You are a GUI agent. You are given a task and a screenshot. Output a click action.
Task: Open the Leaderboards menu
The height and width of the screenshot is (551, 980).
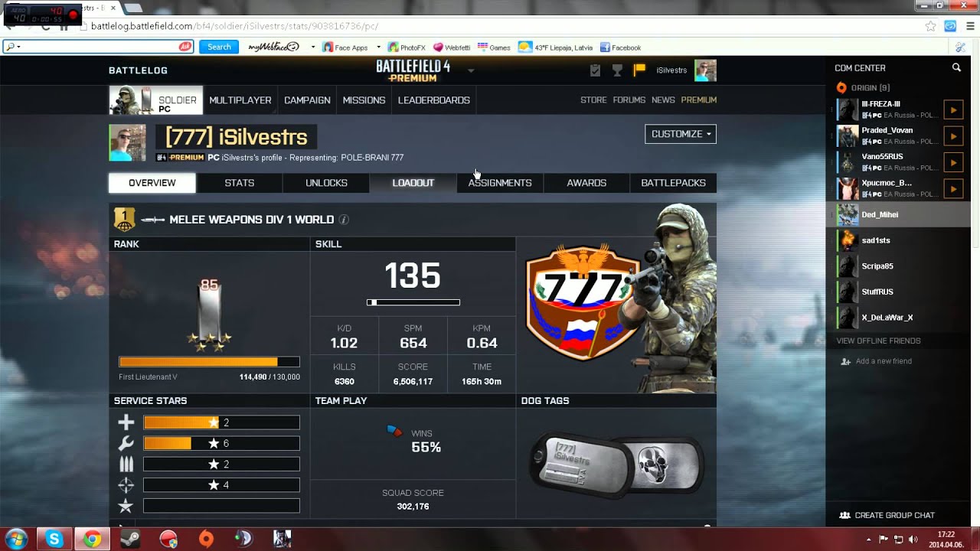pyautogui.click(x=434, y=100)
